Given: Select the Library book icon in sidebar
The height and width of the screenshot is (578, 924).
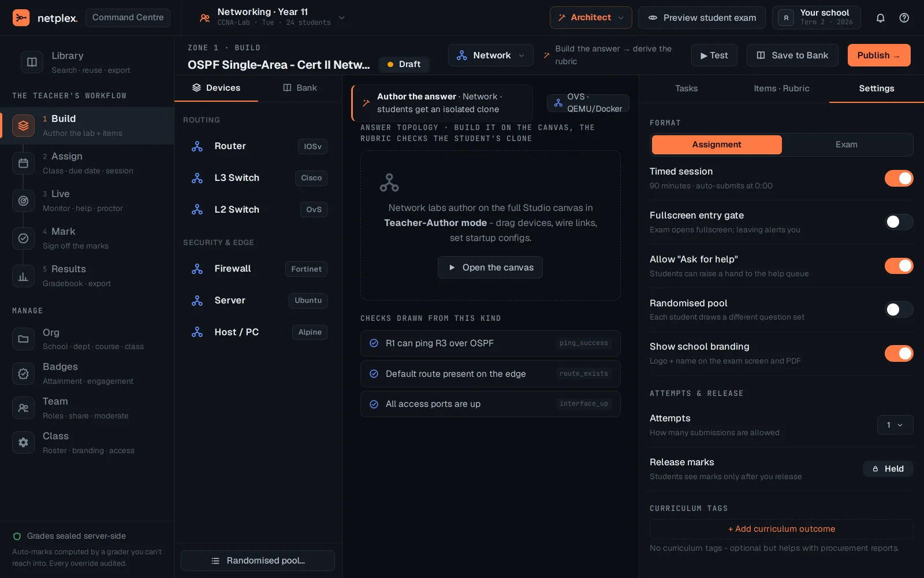Looking at the screenshot, I should [32, 62].
